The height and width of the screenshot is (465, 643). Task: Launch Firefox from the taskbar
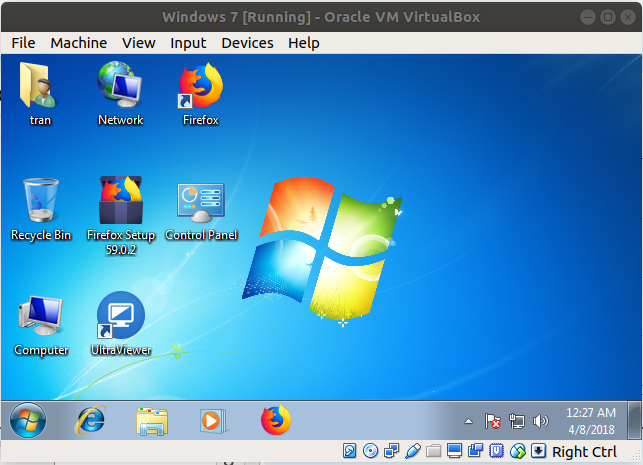[276, 420]
